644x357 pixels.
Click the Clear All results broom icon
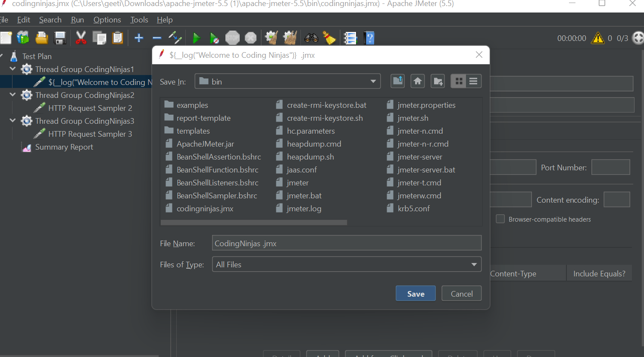290,38
